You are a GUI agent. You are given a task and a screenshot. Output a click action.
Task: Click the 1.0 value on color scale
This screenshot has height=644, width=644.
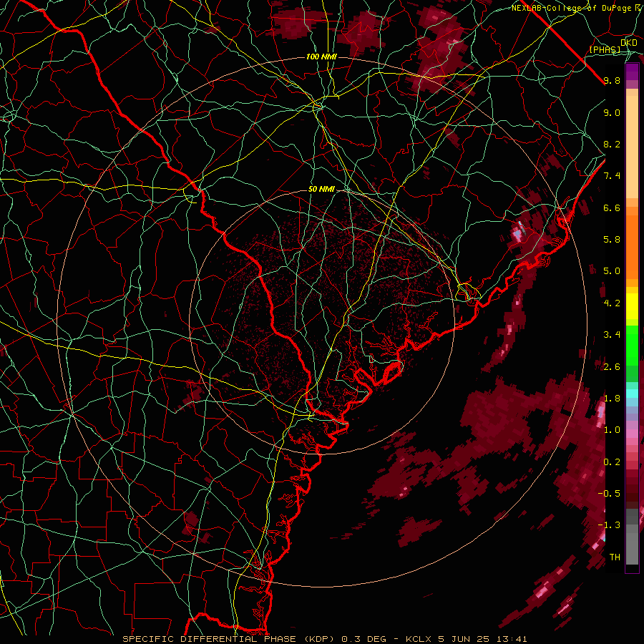coord(612,430)
